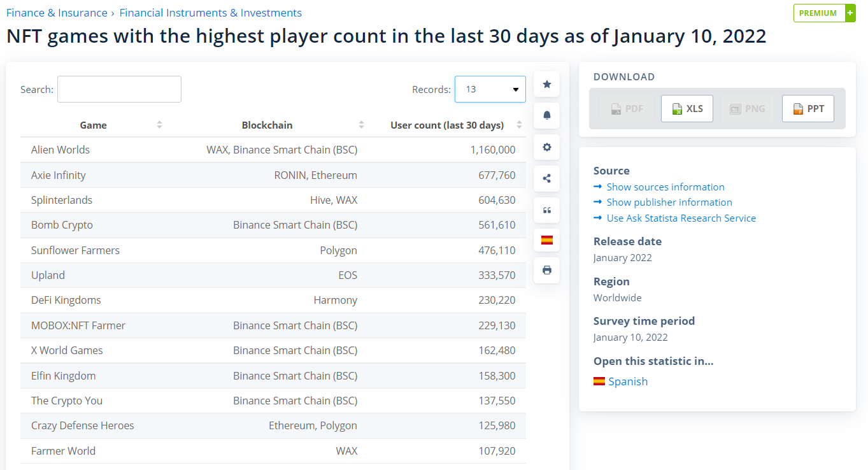
Task: Sort by User count column arrows
Action: pyautogui.click(x=519, y=125)
